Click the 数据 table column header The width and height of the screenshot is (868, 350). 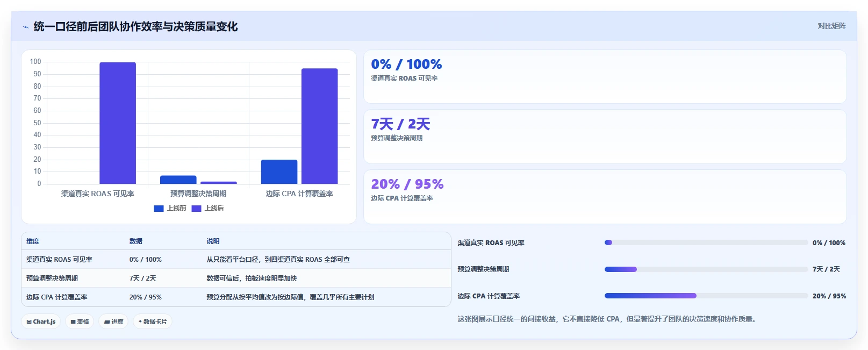[136, 241]
